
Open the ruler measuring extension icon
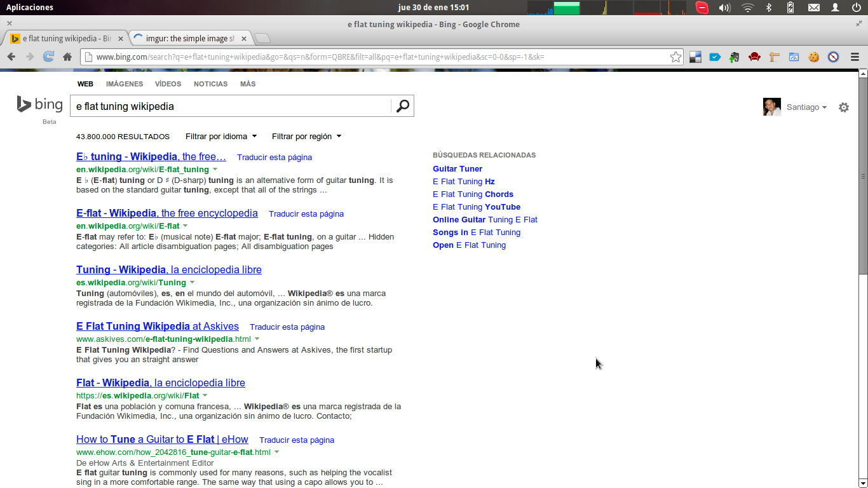[774, 57]
